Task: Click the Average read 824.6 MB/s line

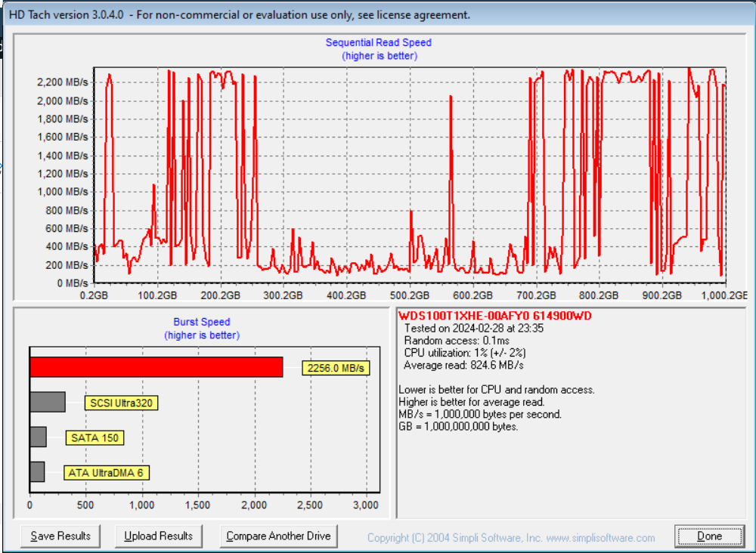Action: 463,365
